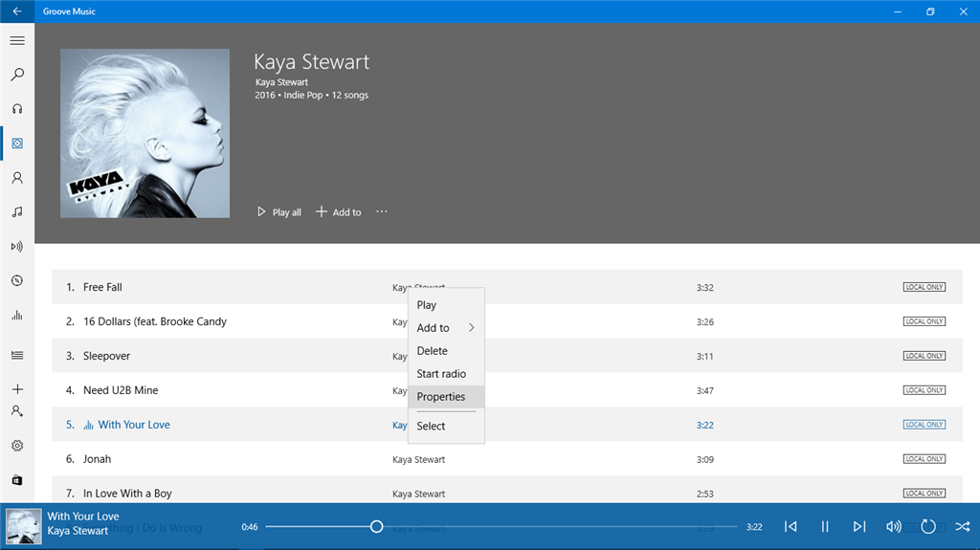This screenshot has height=550, width=980.
Task: Create a new playlist with plus icon
Action: click(x=17, y=389)
